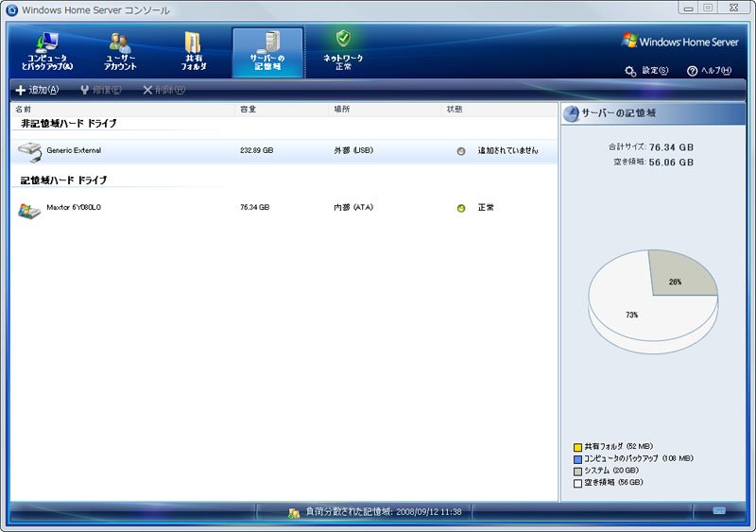Select the Maxtor 6Y080L0 drive icon
756x532 pixels.
[x=29, y=211]
